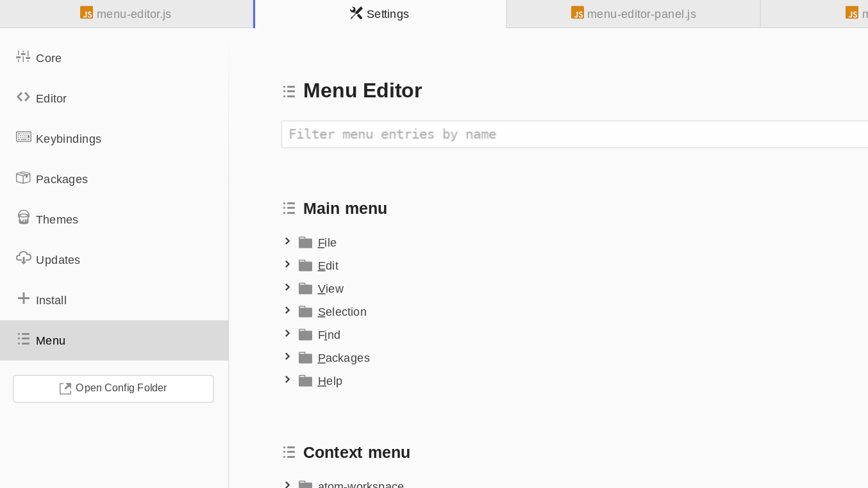Viewport: 868px width, 488px height.
Task: Expand the Edit menu chevron
Action: pos(287,264)
